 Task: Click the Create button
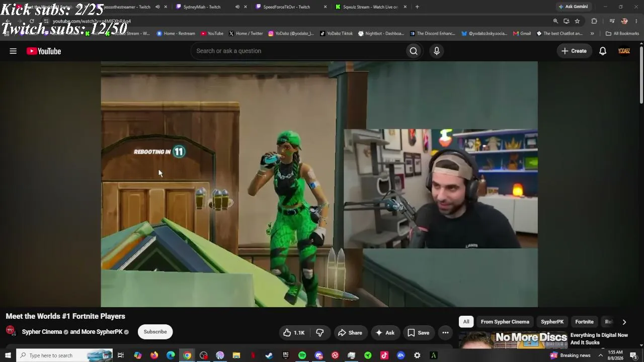[574, 51]
